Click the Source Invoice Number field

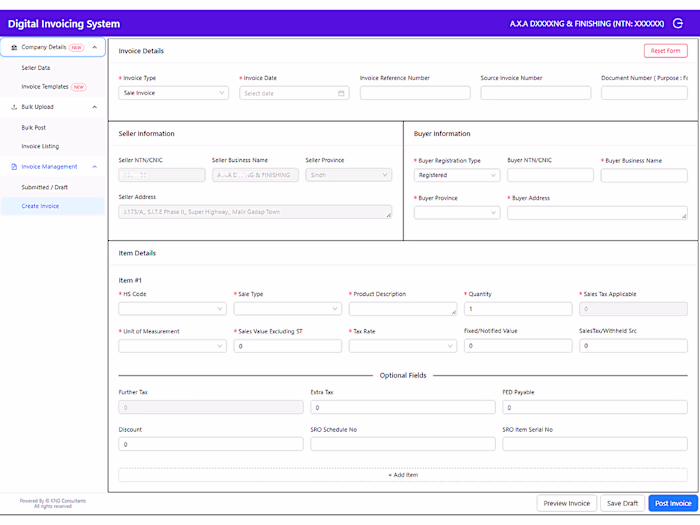pyautogui.click(x=536, y=93)
